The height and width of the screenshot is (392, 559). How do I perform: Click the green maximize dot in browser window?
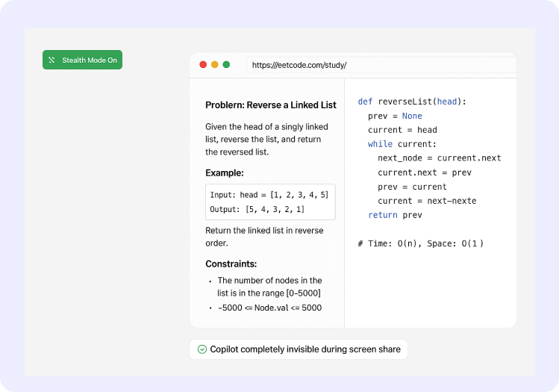226,65
